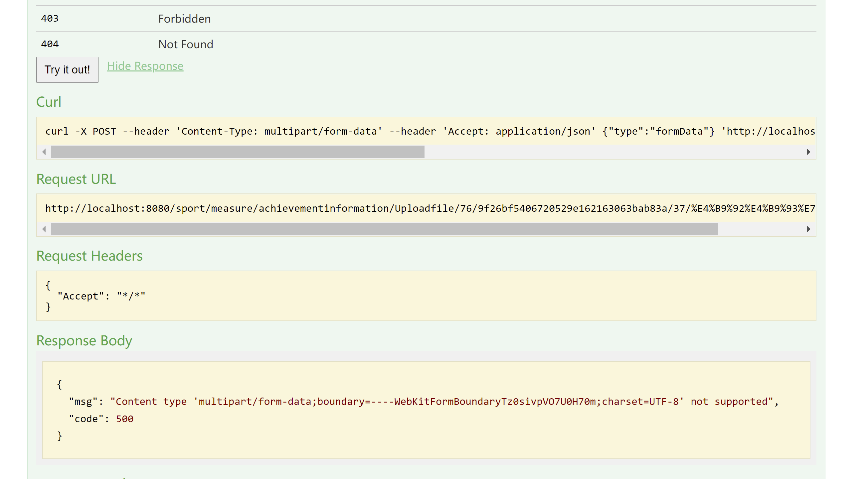The width and height of the screenshot is (868, 479).
Task: Click the localhost:8080 request URL text
Action: click(x=430, y=208)
